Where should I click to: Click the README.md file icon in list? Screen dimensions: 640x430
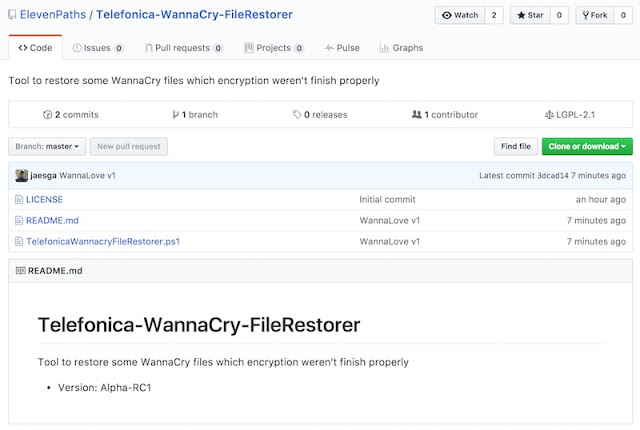click(x=19, y=220)
